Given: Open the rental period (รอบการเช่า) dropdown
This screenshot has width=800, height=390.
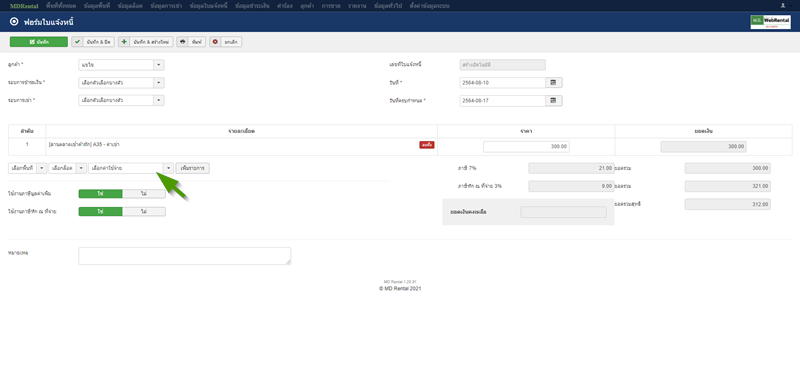Looking at the screenshot, I should (121, 101).
